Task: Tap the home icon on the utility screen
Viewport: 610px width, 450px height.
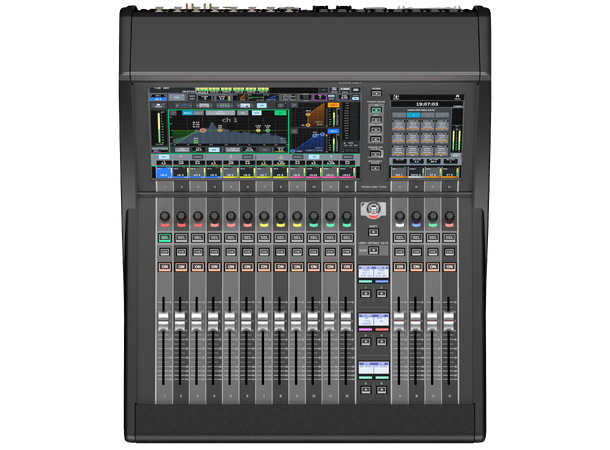Action: click(458, 97)
